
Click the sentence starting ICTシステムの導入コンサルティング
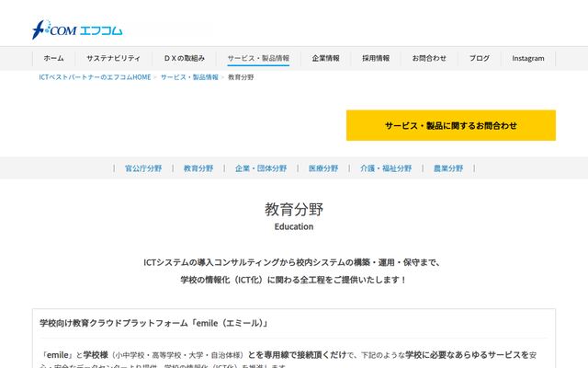[292, 262]
